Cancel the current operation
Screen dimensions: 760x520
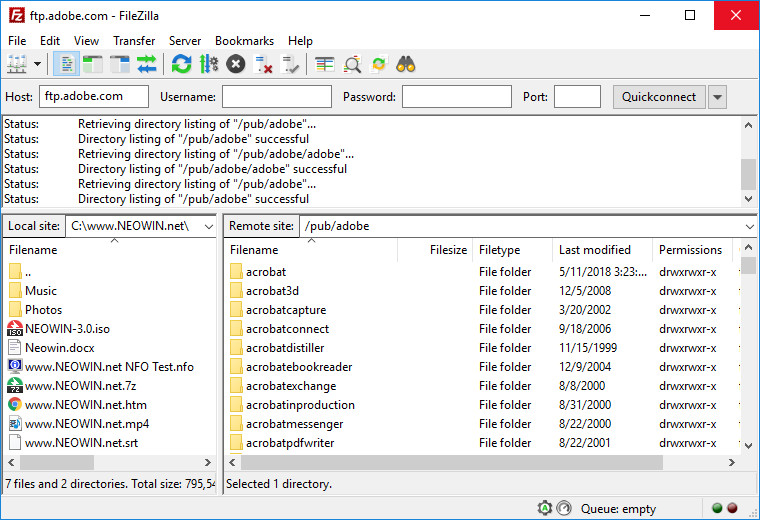(236, 64)
